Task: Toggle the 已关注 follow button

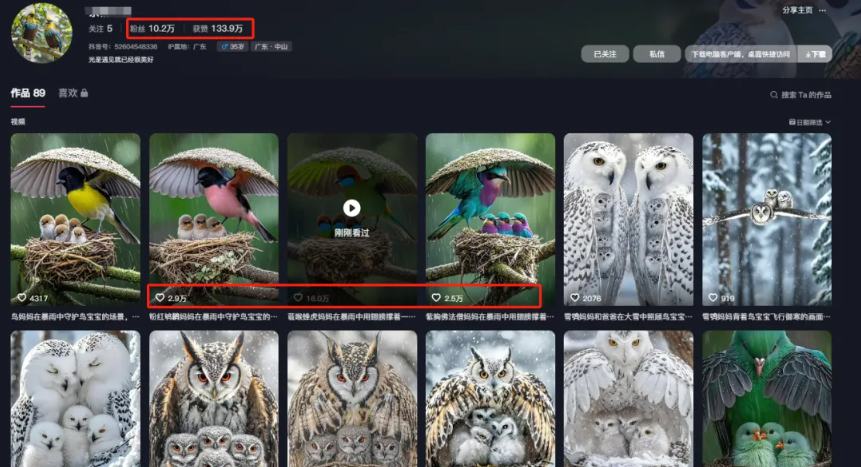Action: click(x=604, y=54)
